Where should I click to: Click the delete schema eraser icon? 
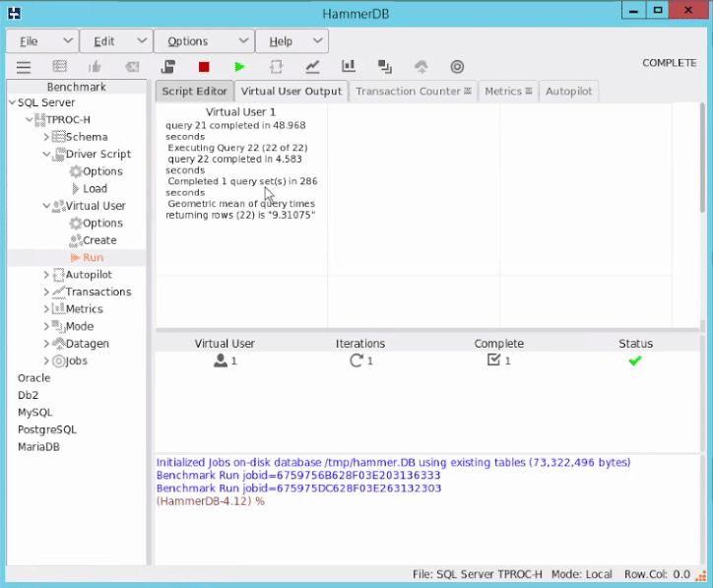point(132,67)
